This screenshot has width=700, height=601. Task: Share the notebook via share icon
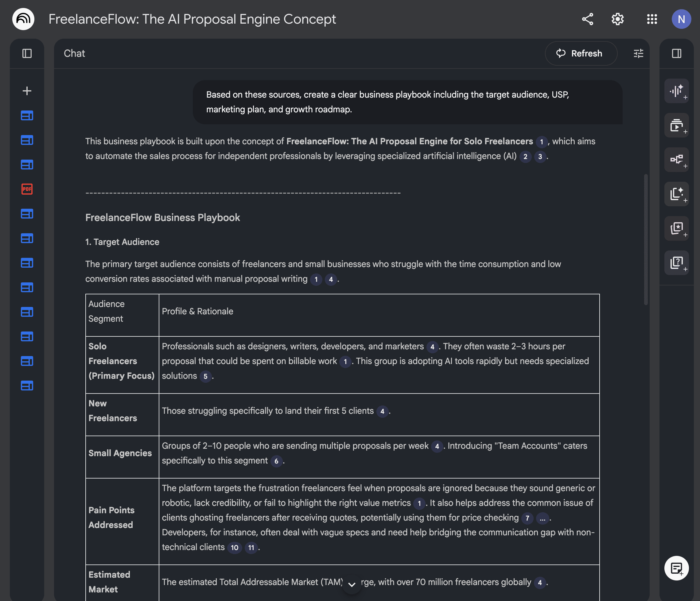(x=588, y=19)
